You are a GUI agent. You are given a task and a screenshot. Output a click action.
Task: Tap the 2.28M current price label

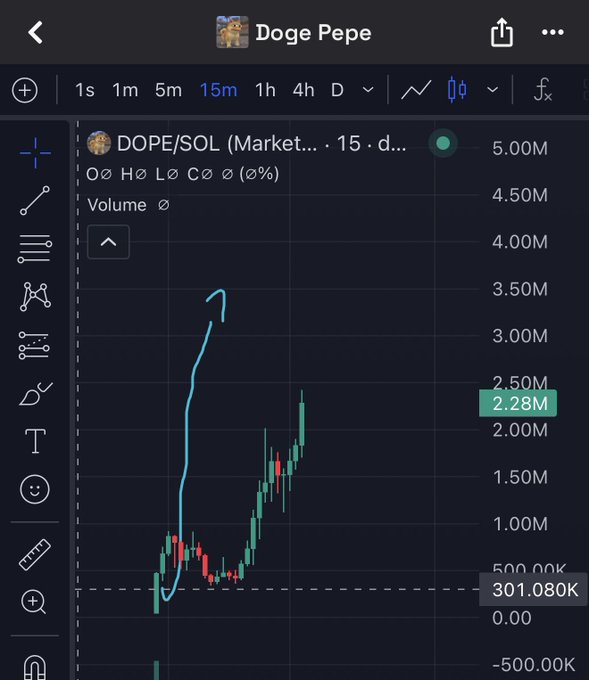pyautogui.click(x=518, y=403)
